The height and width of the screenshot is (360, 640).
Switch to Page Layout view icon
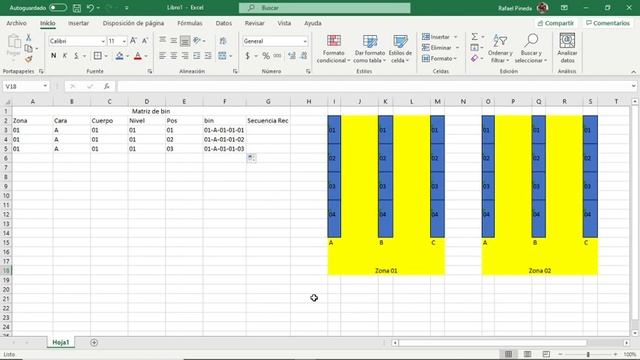pos(527,354)
